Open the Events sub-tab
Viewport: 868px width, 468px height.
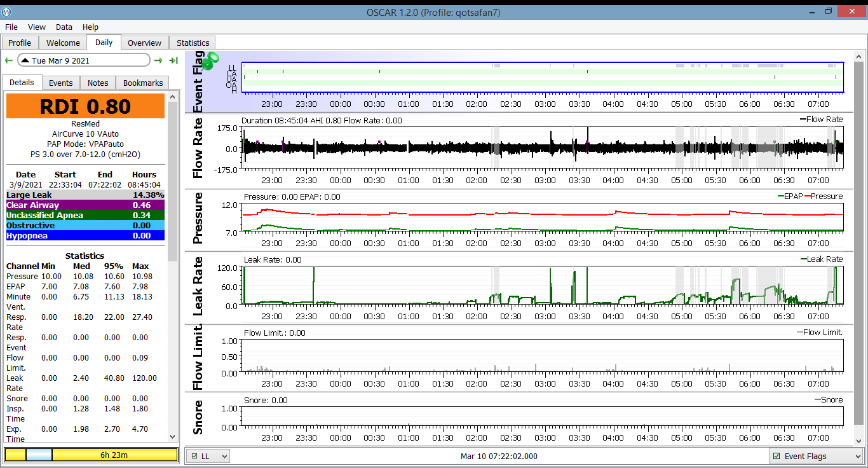61,83
